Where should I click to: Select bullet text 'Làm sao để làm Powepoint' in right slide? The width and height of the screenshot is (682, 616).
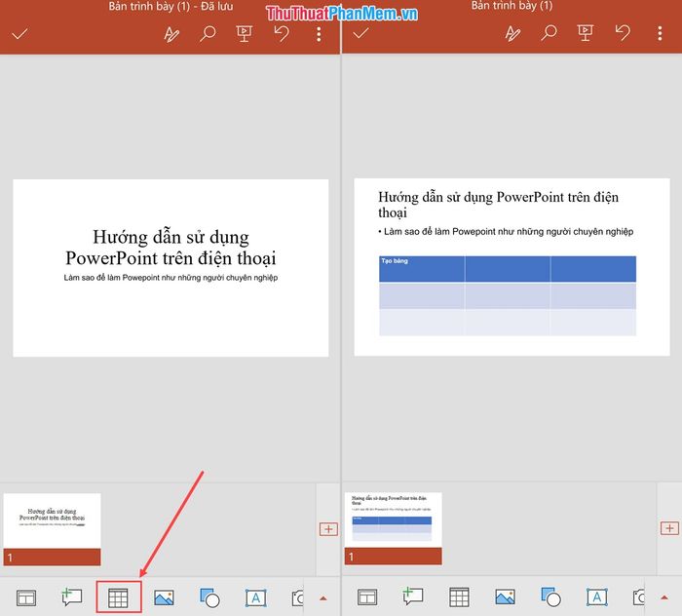coord(506,231)
